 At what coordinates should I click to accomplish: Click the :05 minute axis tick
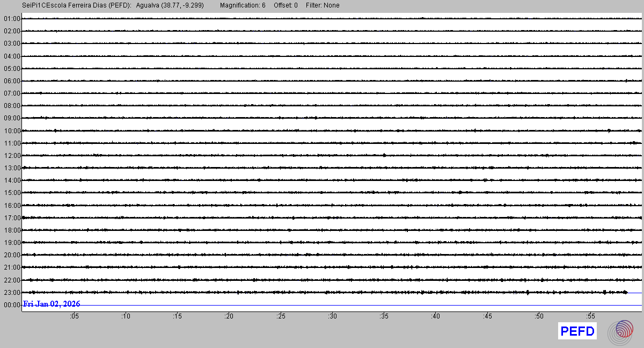[74, 316]
